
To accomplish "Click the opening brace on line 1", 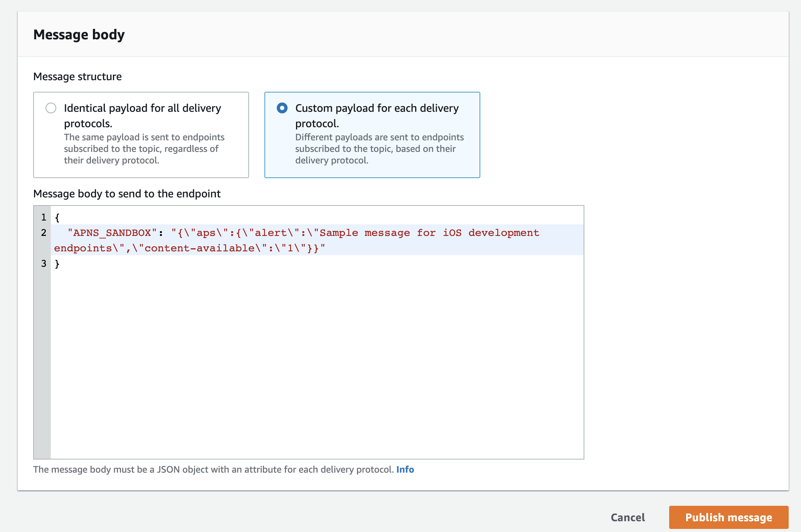I will pyautogui.click(x=57, y=217).
